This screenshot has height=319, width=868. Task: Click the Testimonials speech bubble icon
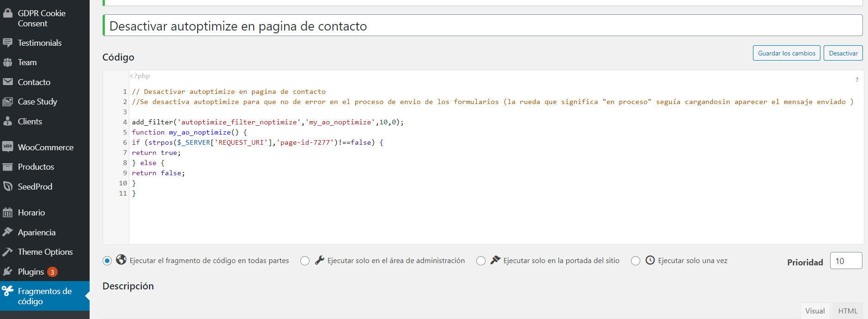(8, 43)
